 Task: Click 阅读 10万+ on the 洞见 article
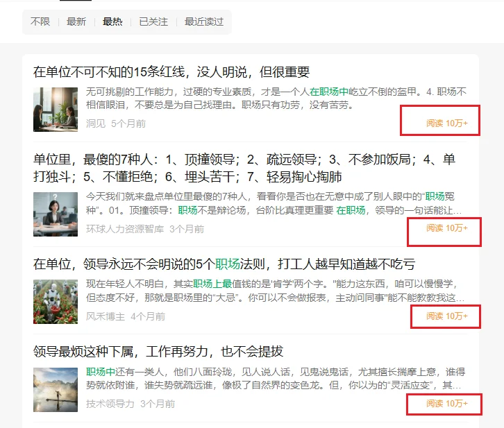447,123
